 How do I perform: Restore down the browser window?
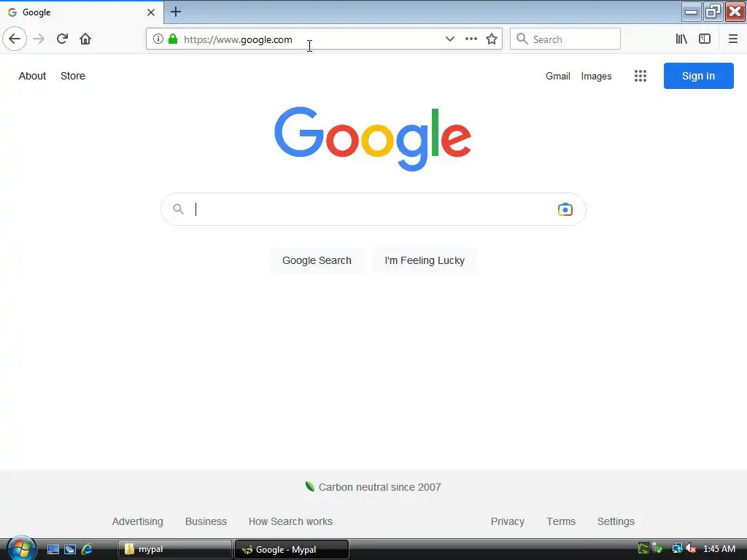point(713,12)
